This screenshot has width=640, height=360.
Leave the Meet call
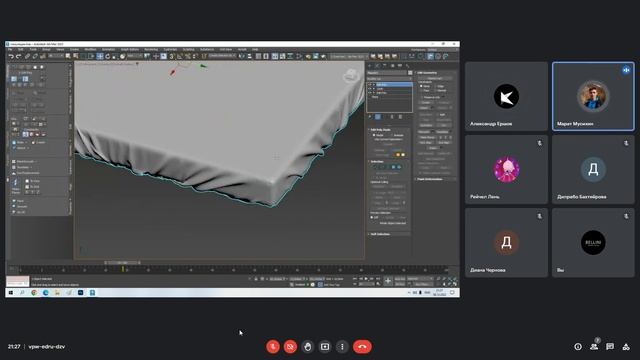362,347
